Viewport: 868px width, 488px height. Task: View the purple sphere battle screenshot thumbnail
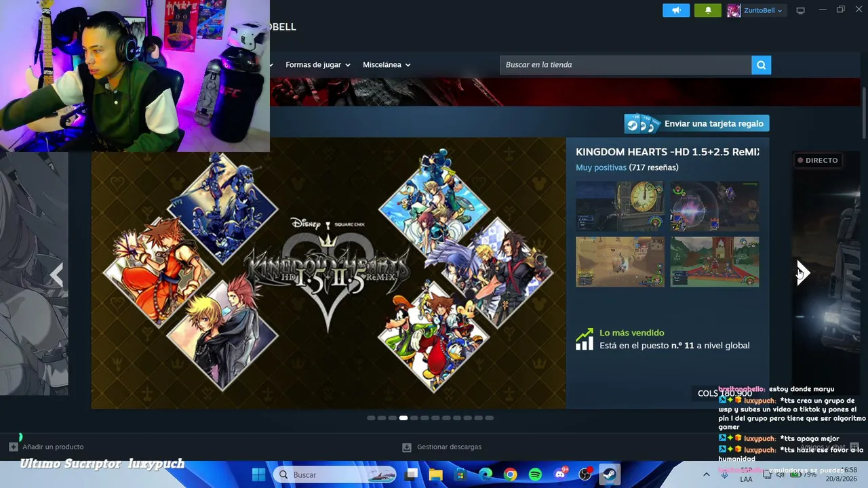[715, 207]
